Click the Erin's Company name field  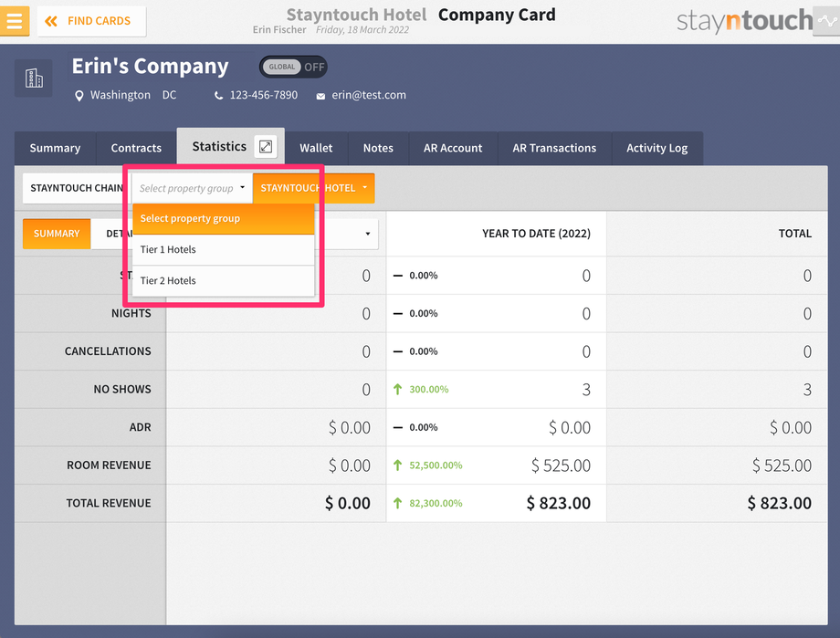pyautogui.click(x=150, y=67)
